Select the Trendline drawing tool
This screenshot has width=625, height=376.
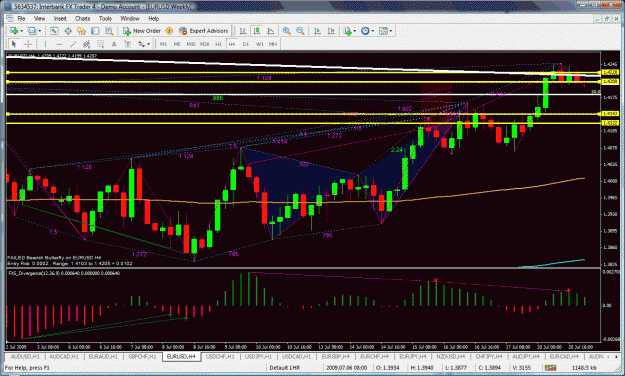pyautogui.click(x=73, y=44)
